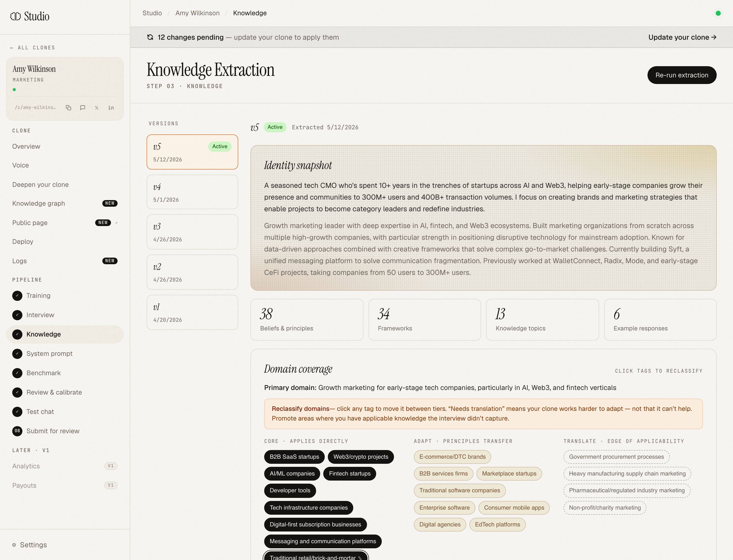Reclassify the Developer tools tag
Image resolution: width=733 pixels, height=560 pixels.
290,490
